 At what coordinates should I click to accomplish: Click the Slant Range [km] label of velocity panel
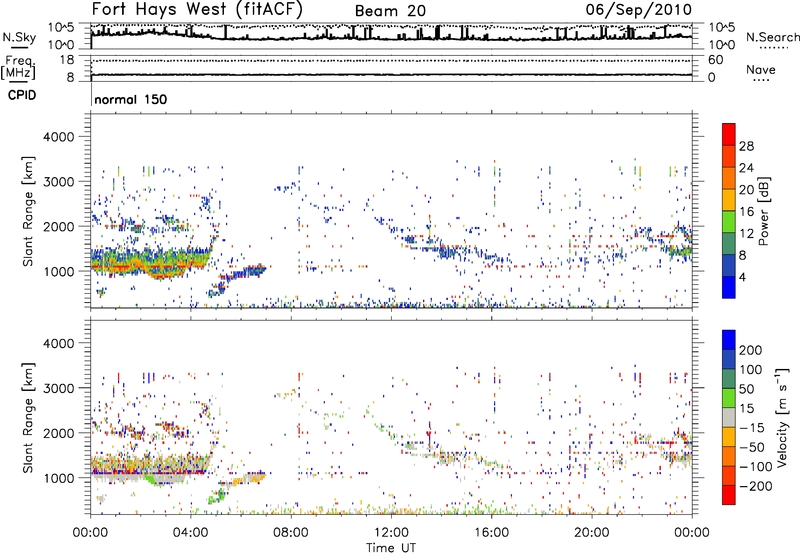tap(28, 418)
